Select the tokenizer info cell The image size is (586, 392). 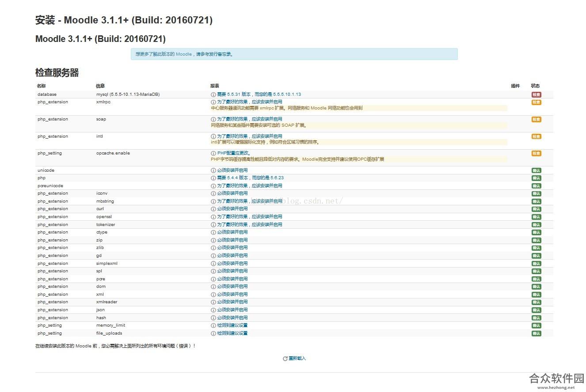tap(106, 225)
